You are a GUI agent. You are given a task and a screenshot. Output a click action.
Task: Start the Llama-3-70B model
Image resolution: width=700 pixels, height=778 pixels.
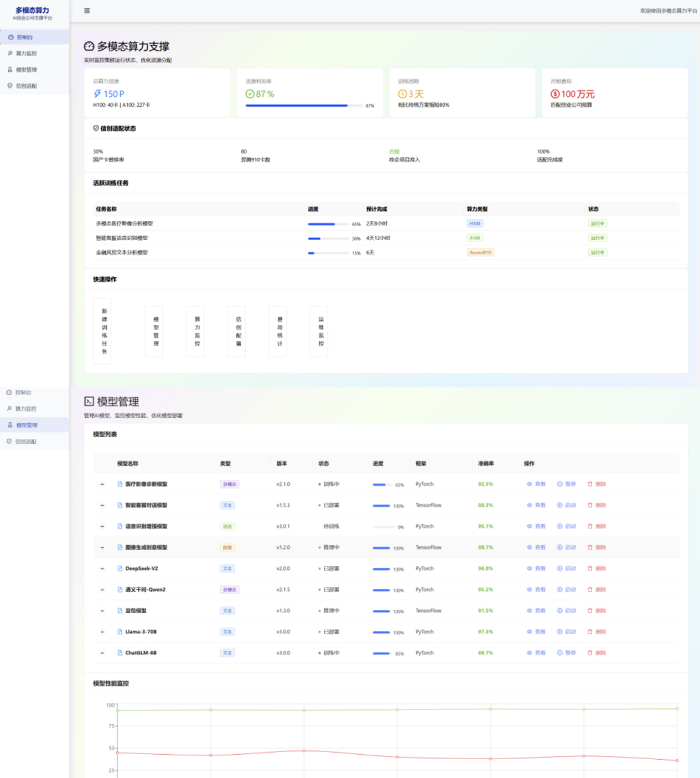[x=567, y=631]
